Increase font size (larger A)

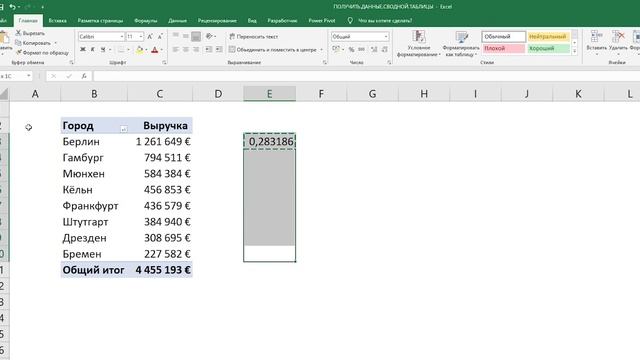pos(150,37)
